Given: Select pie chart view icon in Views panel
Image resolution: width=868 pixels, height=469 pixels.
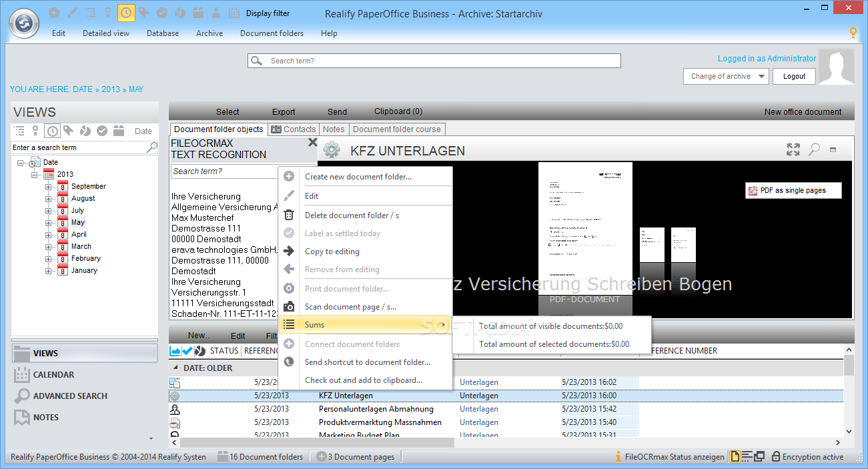Looking at the screenshot, I should (x=85, y=131).
